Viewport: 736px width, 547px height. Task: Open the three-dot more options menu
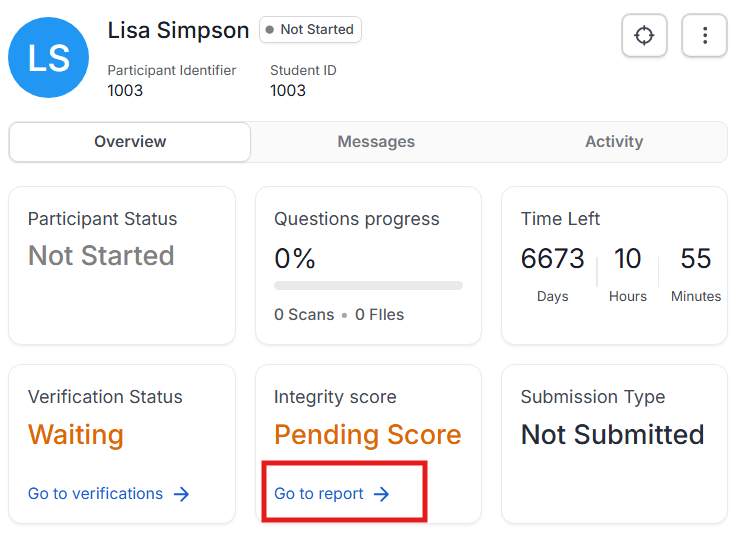tap(704, 35)
